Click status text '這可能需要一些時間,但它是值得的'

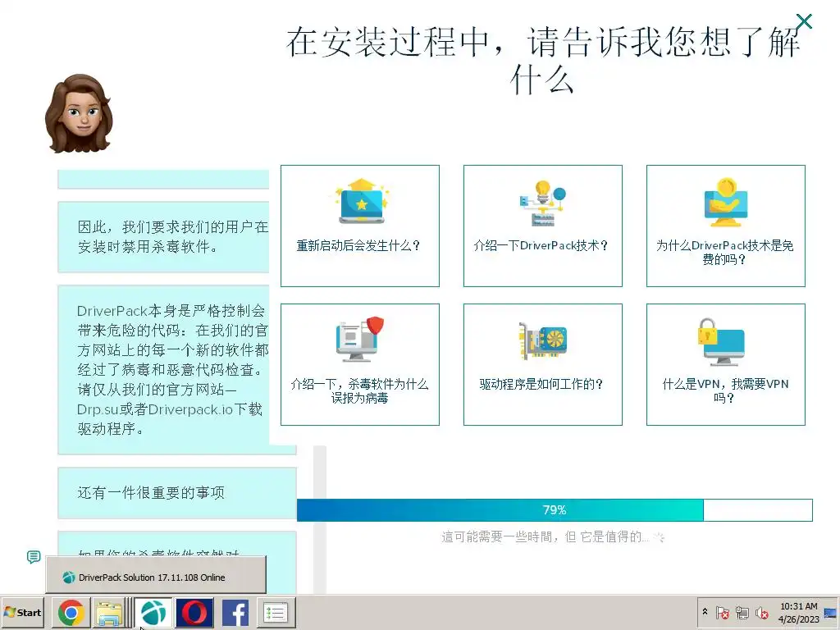click(545, 536)
